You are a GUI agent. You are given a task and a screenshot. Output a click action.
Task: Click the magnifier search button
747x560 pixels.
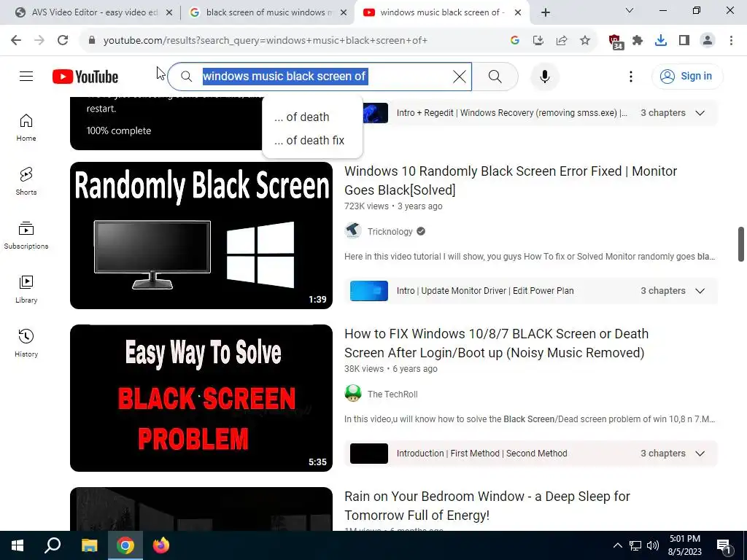click(495, 76)
